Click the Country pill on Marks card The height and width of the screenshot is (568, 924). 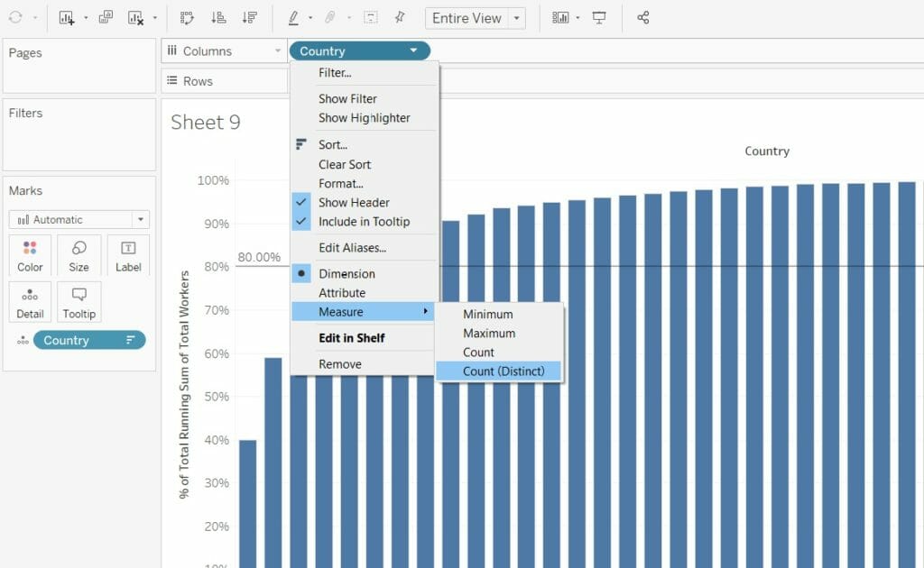click(x=89, y=340)
